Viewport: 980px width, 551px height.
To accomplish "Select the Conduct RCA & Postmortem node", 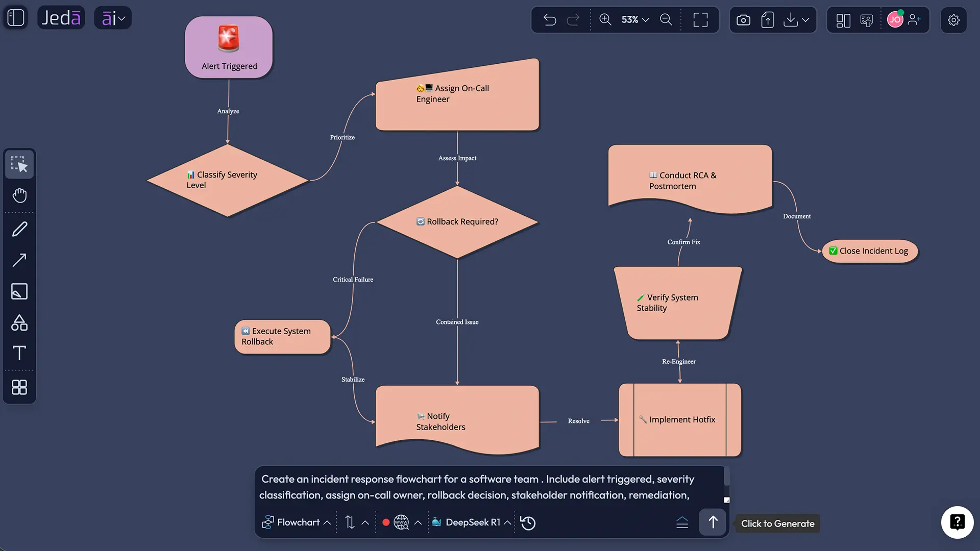I will 690,179.
